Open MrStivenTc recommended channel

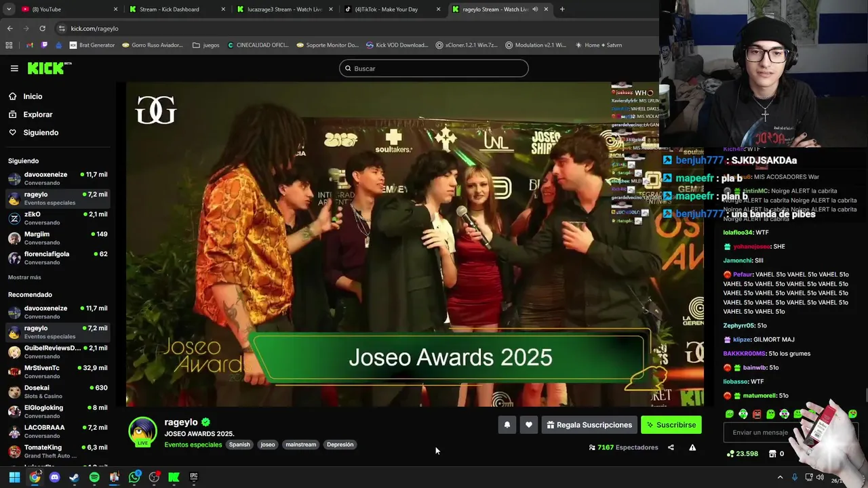(x=58, y=371)
